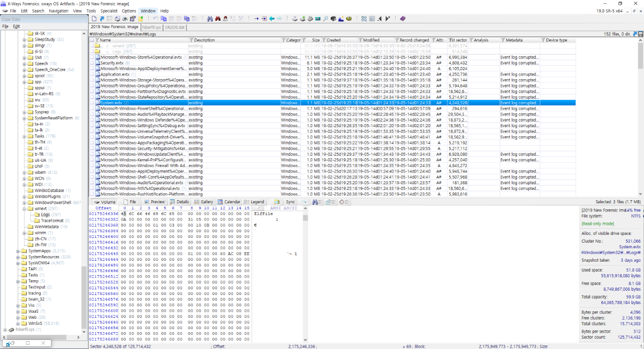Click the crosshair list icon after Sync

coord(344,202)
